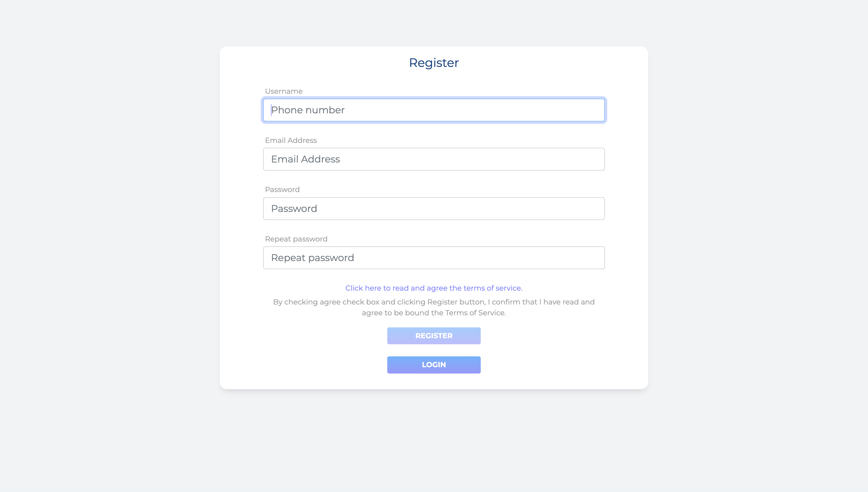Click the LOGIN button
868x492 pixels.
point(434,365)
